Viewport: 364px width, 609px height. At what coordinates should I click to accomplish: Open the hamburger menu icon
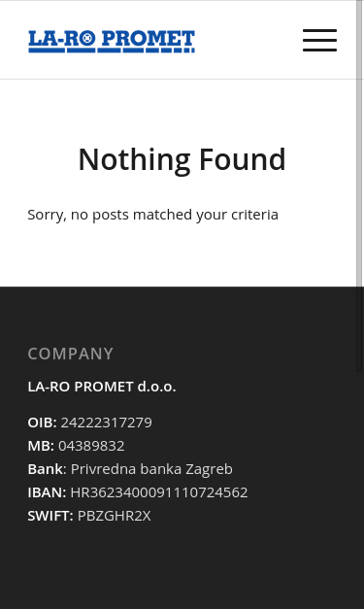tap(319, 40)
